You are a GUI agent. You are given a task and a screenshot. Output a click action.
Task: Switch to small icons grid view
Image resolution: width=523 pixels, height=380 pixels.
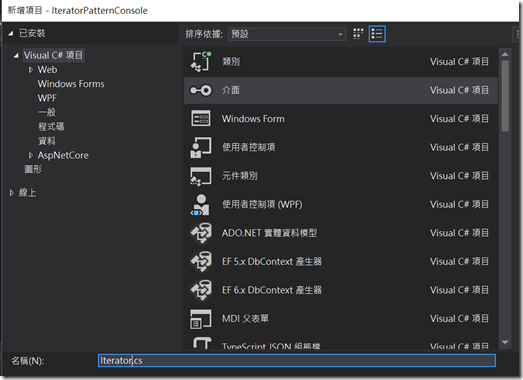358,34
